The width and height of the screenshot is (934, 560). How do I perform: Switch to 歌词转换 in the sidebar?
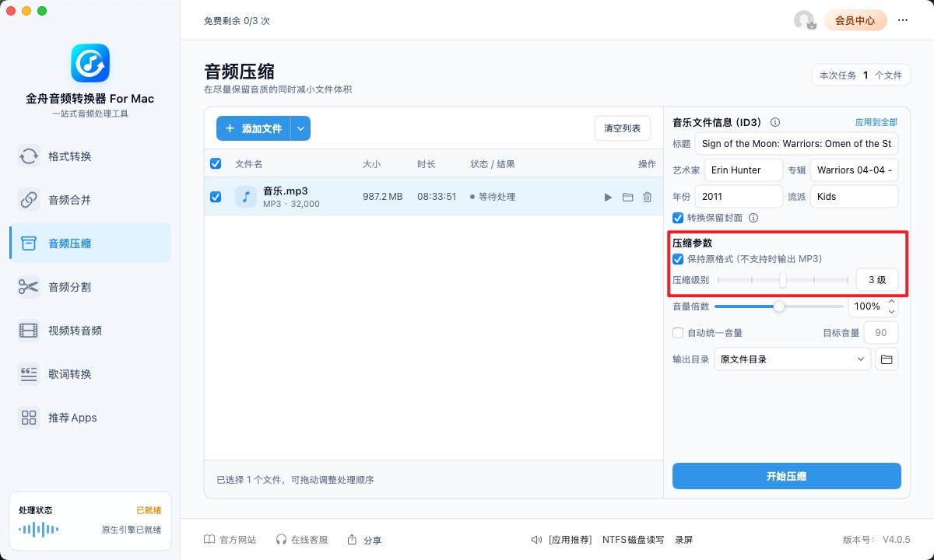click(90, 374)
